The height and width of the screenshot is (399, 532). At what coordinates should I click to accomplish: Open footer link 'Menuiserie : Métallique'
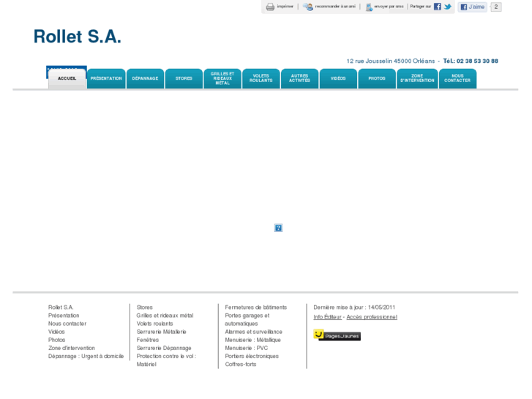(252, 340)
